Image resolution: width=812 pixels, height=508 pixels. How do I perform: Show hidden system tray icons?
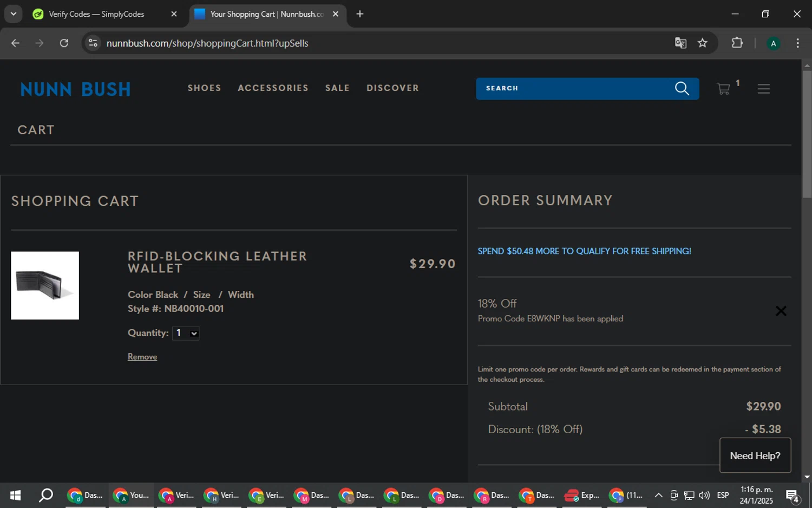click(x=658, y=495)
